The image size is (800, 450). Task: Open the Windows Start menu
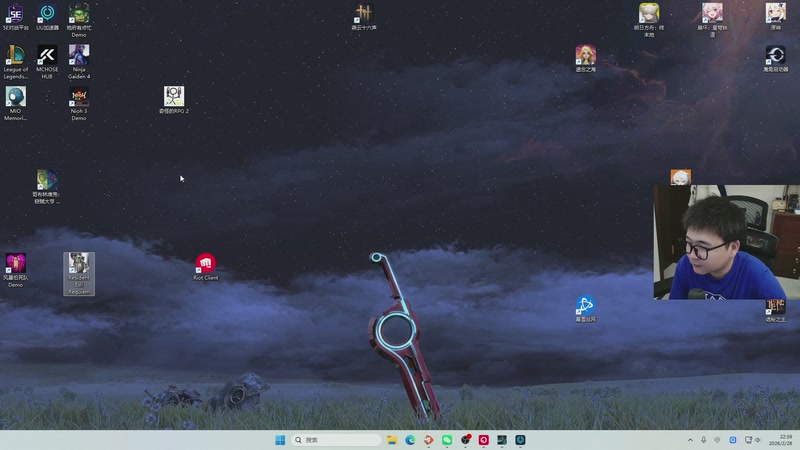[x=280, y=440]
